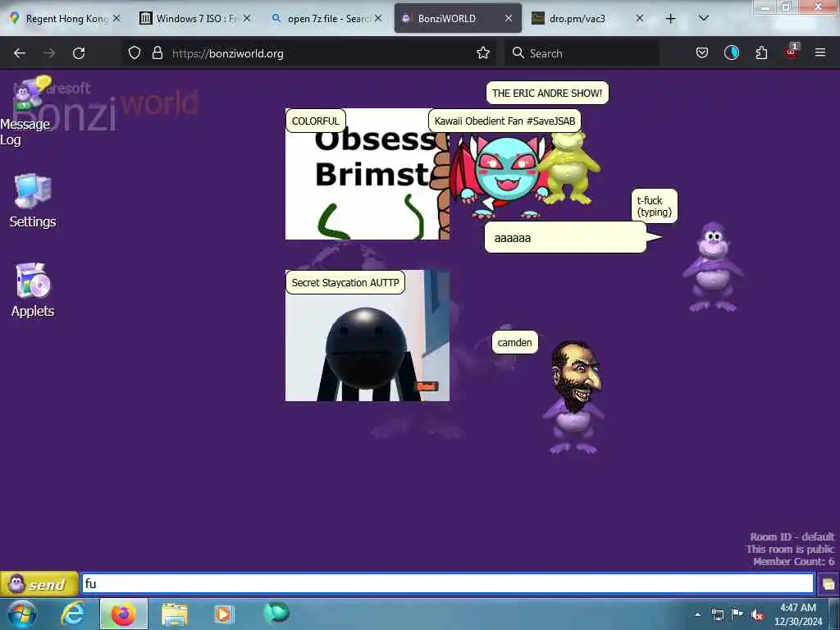Viewport: 840px width, 630px height.
Task: Click the Firefox Search box
Action: pos(582,53)
